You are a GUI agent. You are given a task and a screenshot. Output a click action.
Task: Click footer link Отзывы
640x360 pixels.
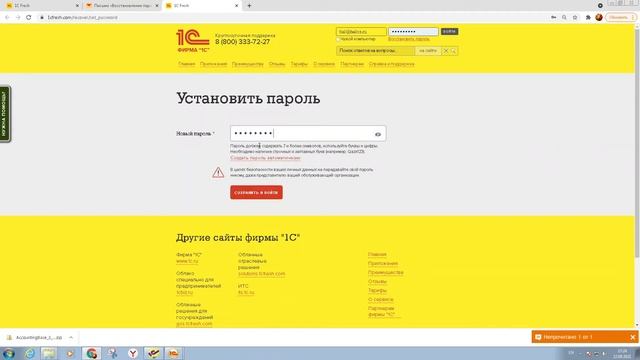point(377,281)
